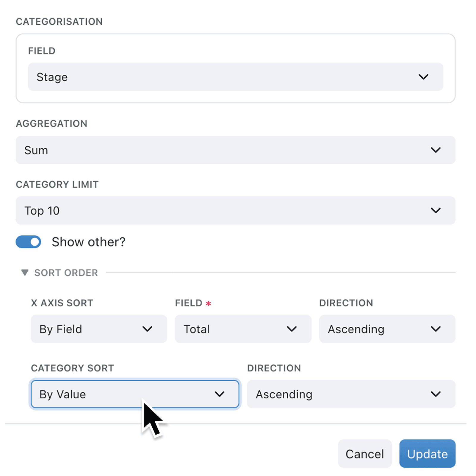Click the Category Sort chevron icon
The width and height of the screenshot is (476, 476).
[x=220, y=394]
